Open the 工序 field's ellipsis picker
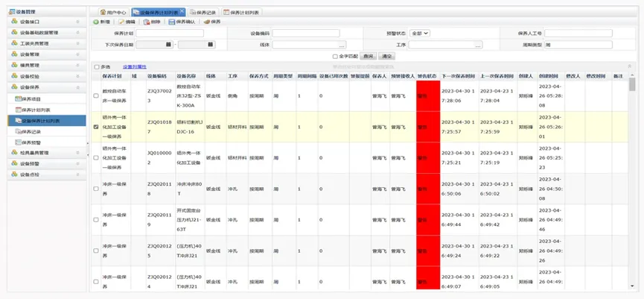Screen dimensions: 644x299 point(479,45)
